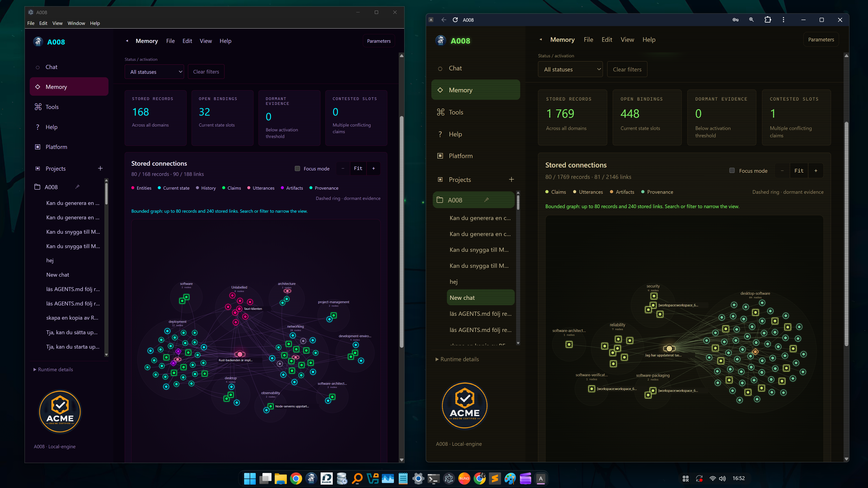The height and width of the screenshot is (488, 868).
Task: Open the View tab in the right window header
Action: tap(627, 40)
